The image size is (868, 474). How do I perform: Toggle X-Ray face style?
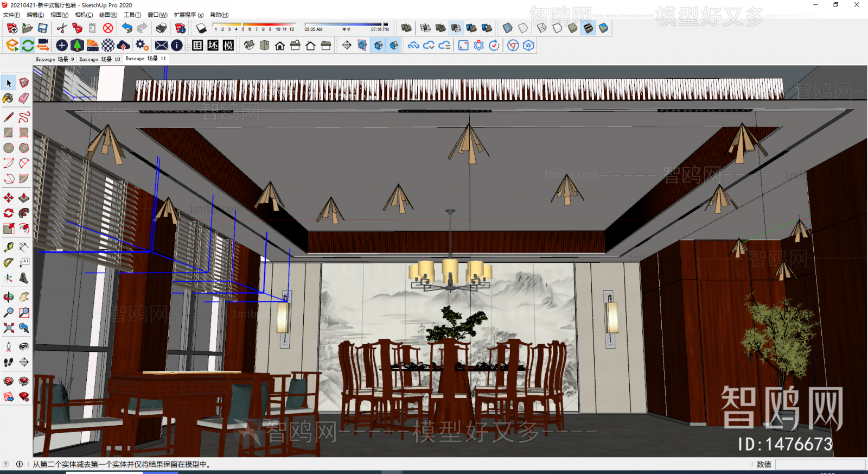point(507,28)
